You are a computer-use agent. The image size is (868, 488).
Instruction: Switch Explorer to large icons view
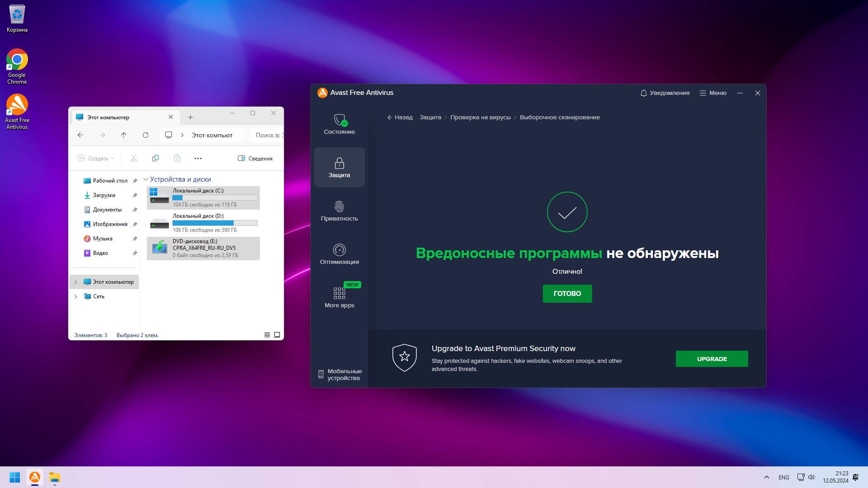click(x=277, y=335)
